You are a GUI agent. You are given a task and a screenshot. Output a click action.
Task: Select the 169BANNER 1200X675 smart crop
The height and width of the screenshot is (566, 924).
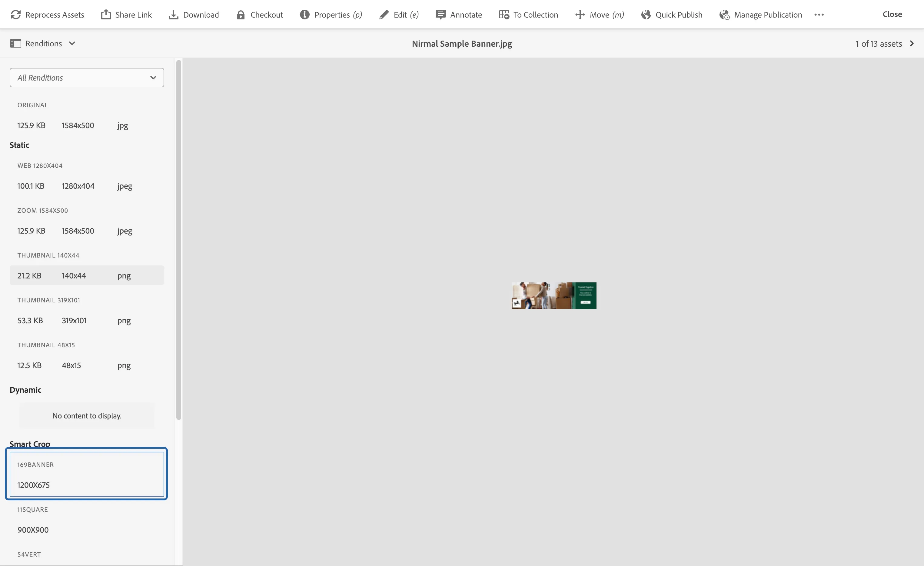(87, 474)
